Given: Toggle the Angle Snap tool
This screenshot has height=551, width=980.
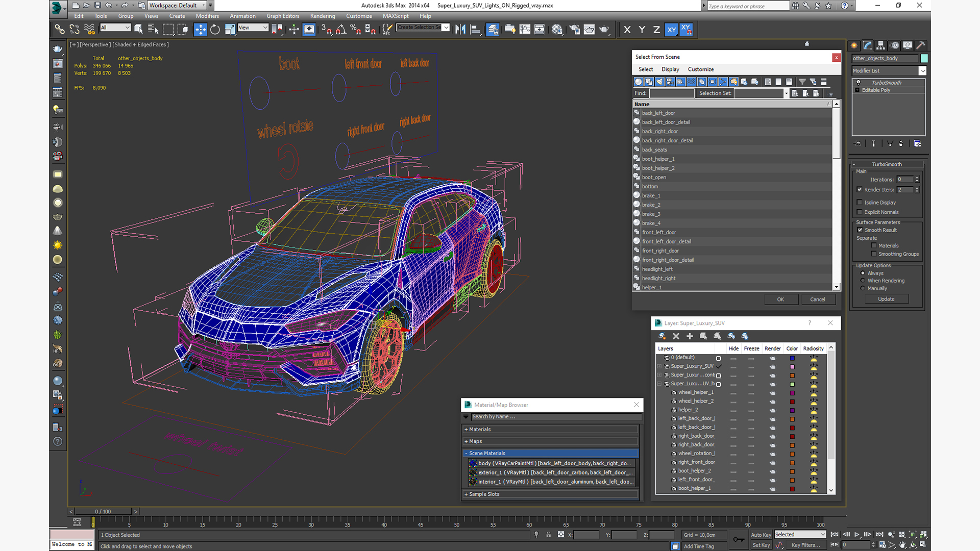Looking at the screenshot, I should (340, 30).
